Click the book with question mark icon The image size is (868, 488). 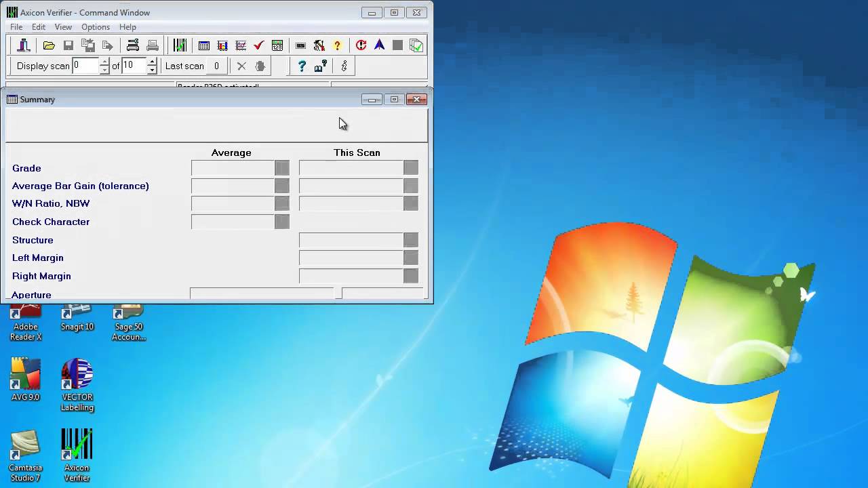321,66
